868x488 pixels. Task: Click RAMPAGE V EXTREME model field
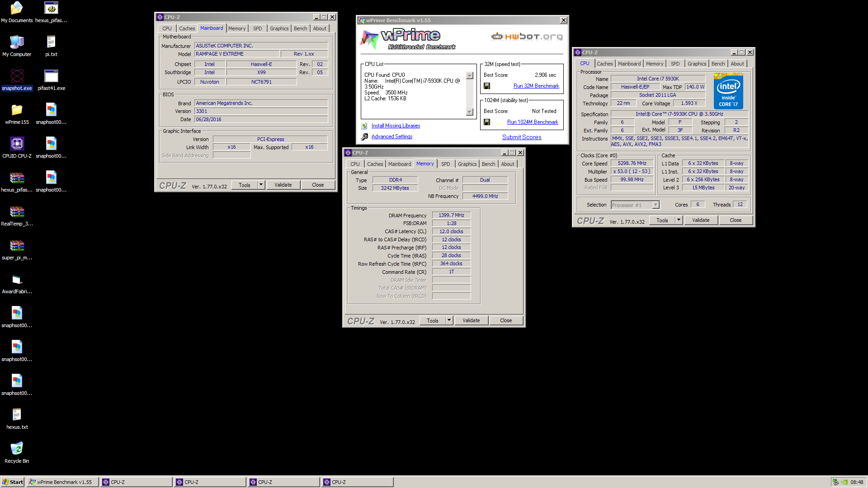[236, 54]
